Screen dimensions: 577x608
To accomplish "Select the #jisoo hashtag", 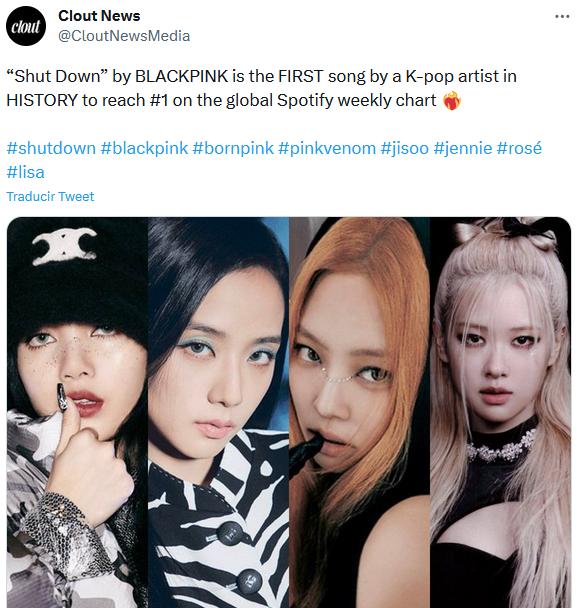I will [x=405, y=148].
